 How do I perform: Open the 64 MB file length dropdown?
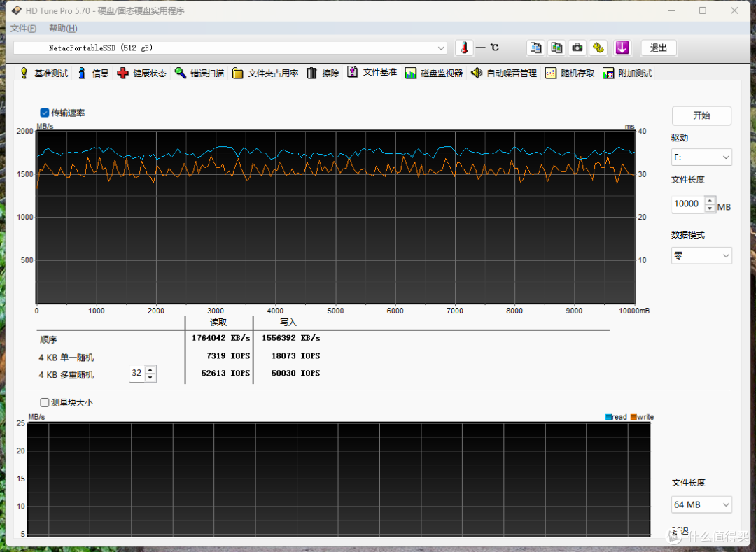(701, 505)
